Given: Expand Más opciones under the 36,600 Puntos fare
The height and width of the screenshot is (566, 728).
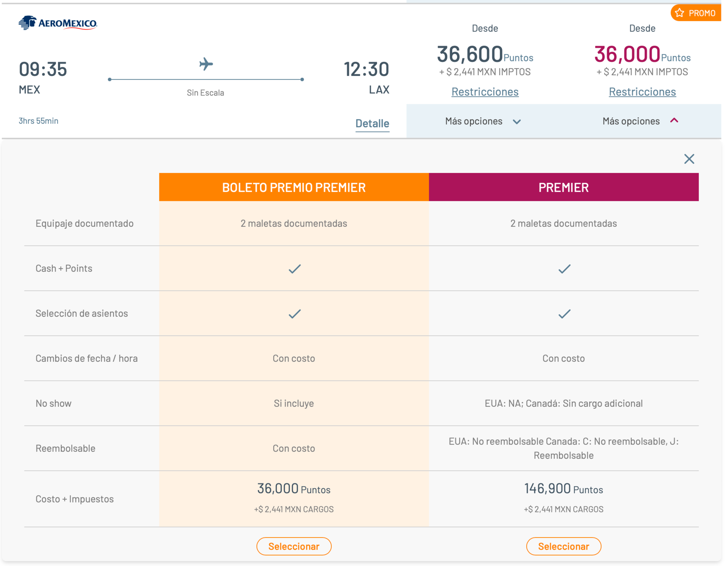Looking at the screenshot, I should click(x=483, y=121).
